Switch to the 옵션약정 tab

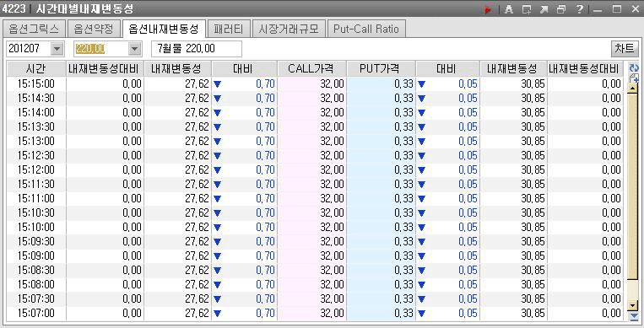click(94, 30)
